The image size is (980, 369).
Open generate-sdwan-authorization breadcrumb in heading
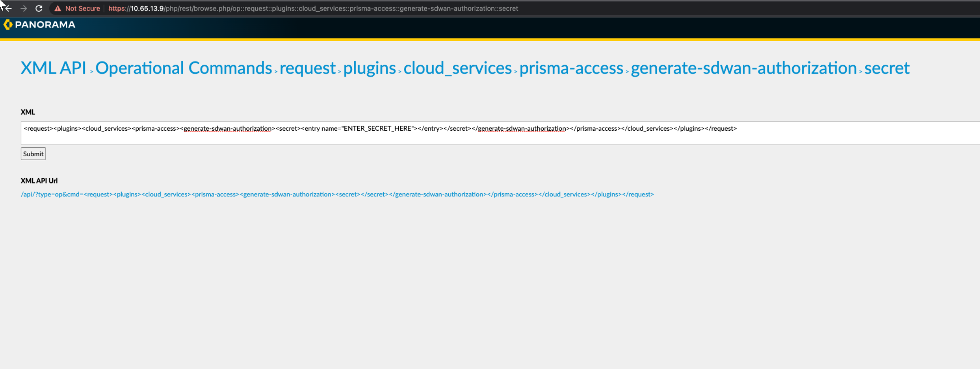[x=744, y=68]
